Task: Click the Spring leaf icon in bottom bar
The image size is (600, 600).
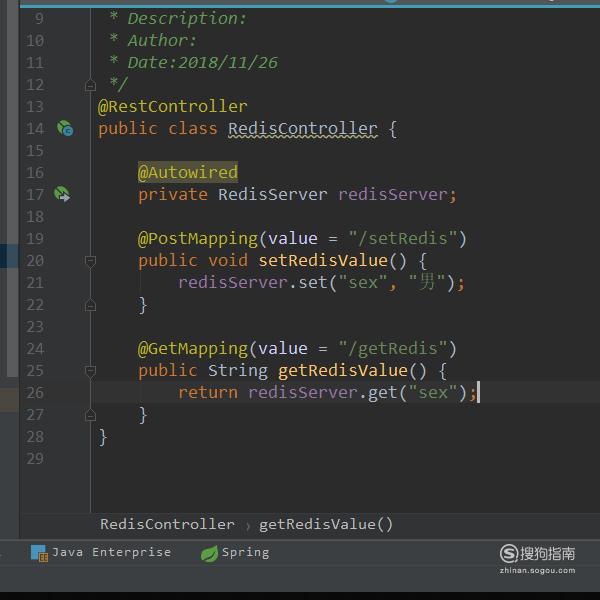Action: [x=209, y=553]
